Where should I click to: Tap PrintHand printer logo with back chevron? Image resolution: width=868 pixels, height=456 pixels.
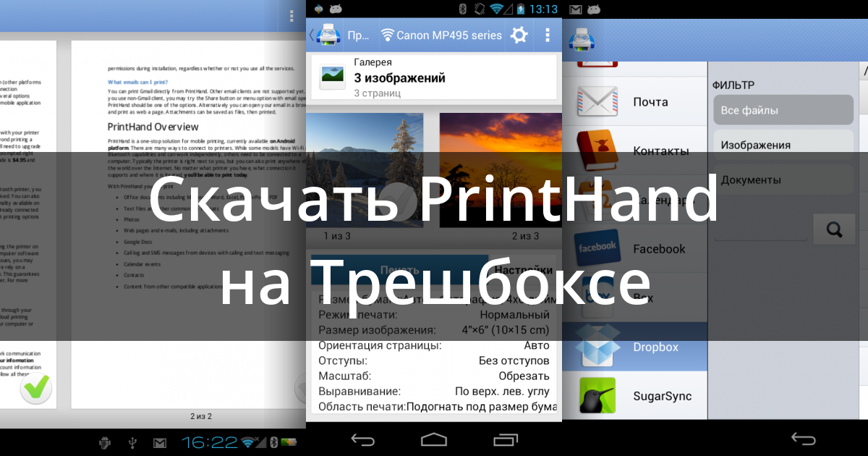325,35
